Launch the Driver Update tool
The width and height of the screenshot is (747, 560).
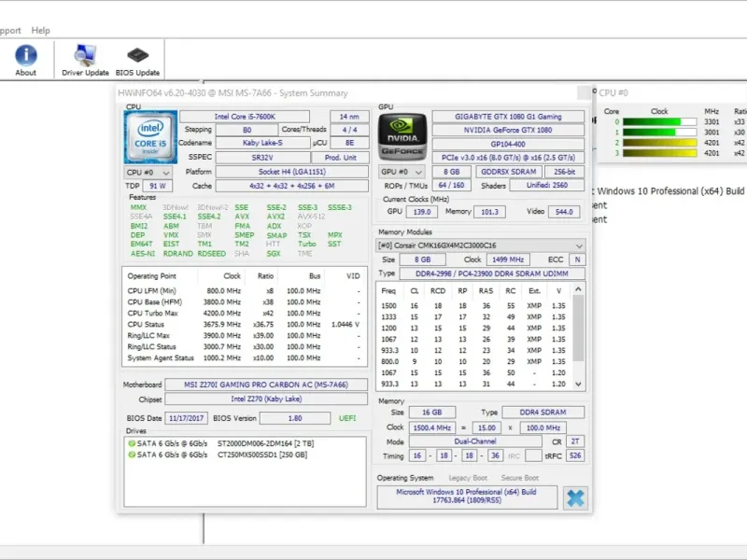[85, 60]
